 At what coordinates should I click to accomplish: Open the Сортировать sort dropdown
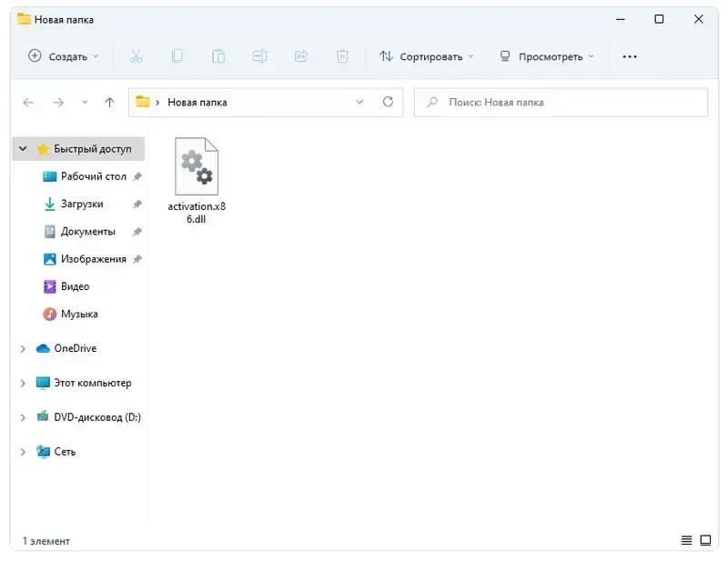tap(426, 56)
